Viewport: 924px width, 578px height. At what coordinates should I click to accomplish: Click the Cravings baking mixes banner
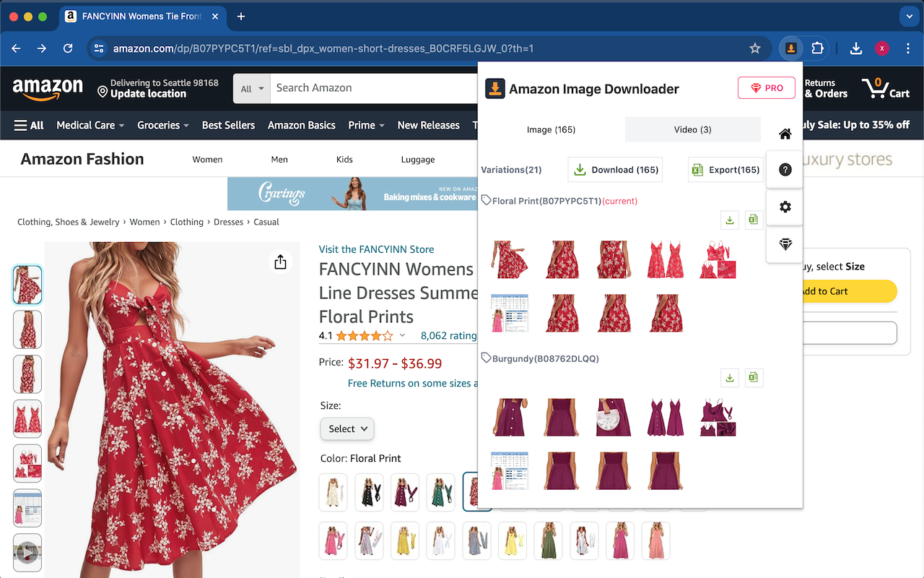[352, 194]
